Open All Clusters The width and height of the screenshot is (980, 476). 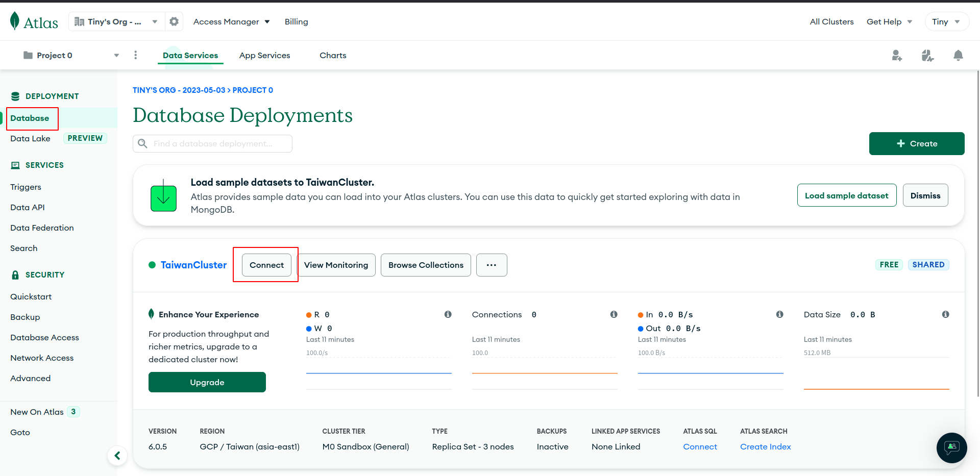[x=831, y=21]
